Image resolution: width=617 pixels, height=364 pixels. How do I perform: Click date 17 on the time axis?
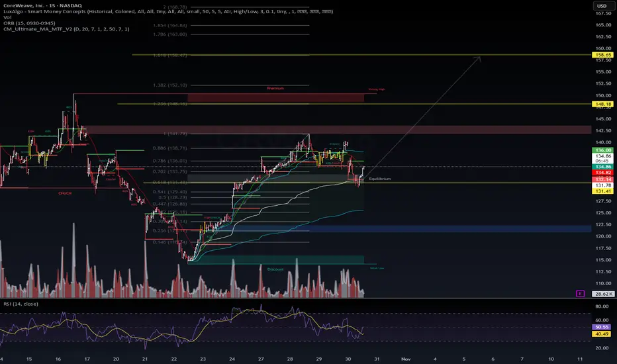87,359
